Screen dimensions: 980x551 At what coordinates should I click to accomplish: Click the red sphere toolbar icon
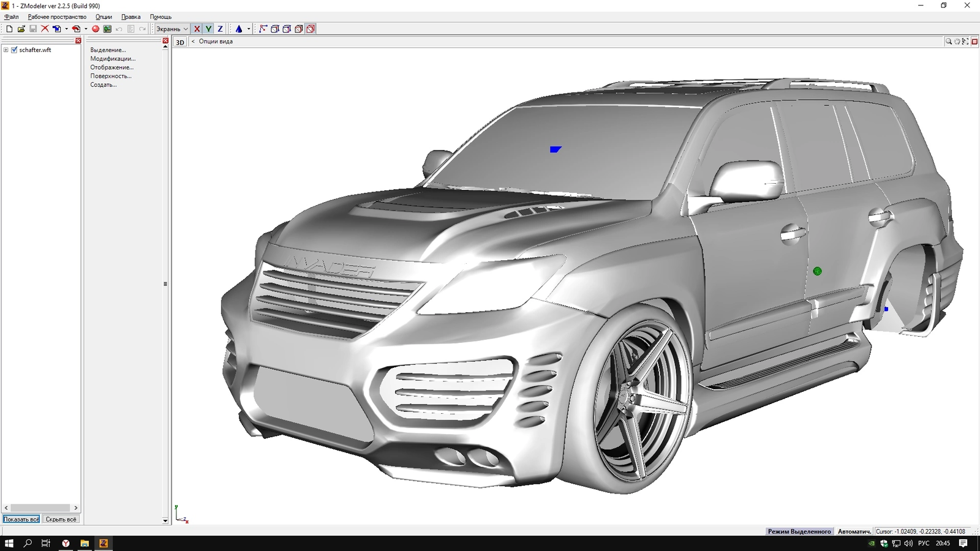pyautogui.click(x=96, y=29)
